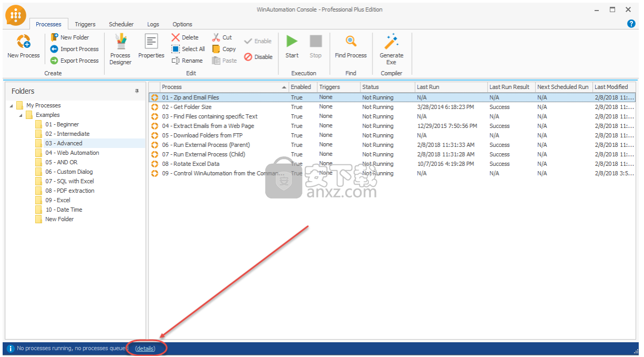Click the details link in status bar

[145, 349]
